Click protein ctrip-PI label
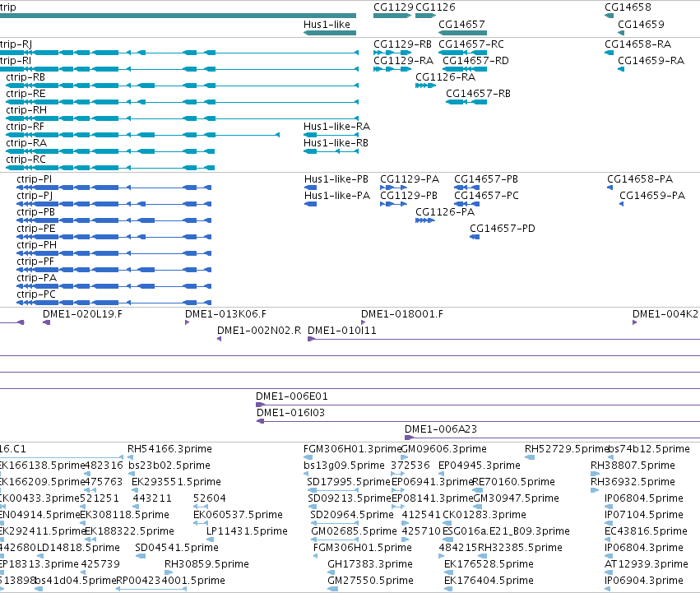 [34, 179]
